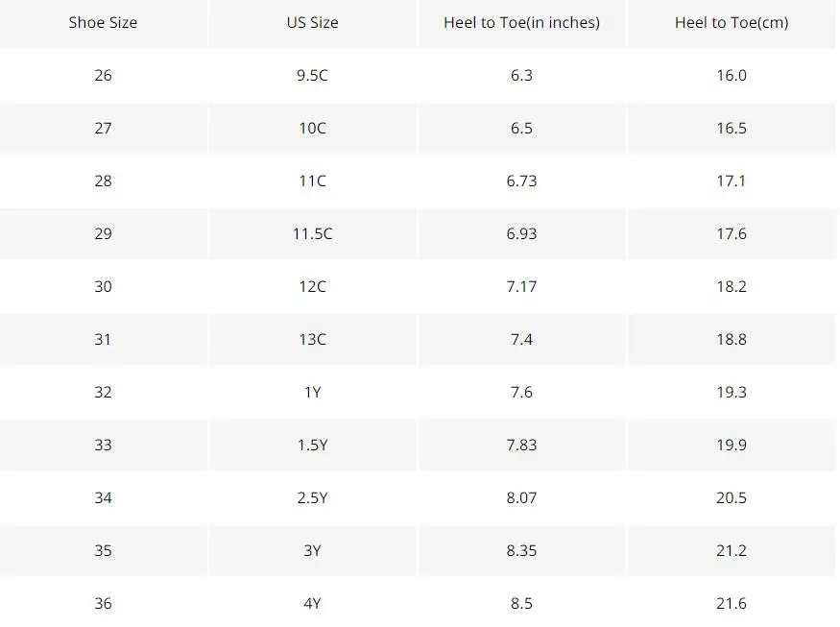The width and height of the screenshot is (840, 627).
Task: Click the Heel to Toe(in inches) header
Action: (x=521, y=22)
